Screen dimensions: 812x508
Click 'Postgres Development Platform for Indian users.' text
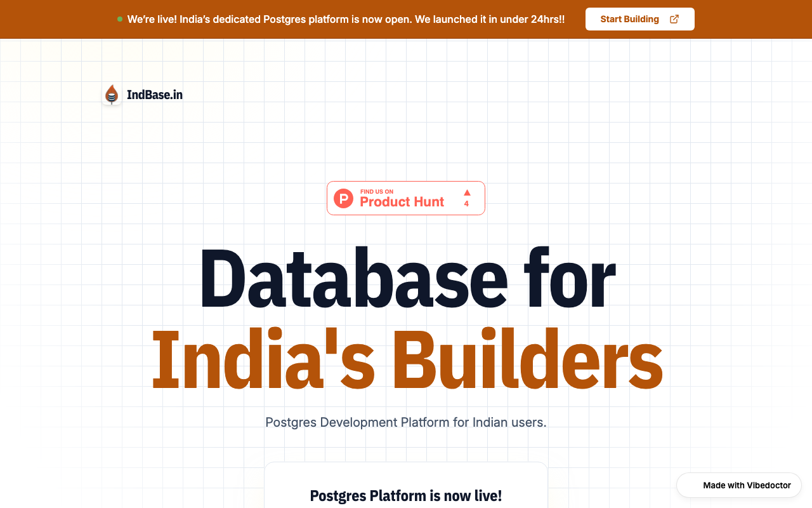[x=406, y=422]
